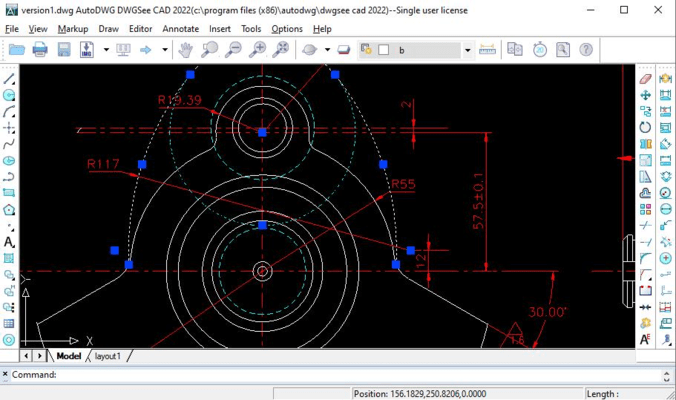Click the Open file folder icon
The image size is (676, 400).
(x=16, y=50)
